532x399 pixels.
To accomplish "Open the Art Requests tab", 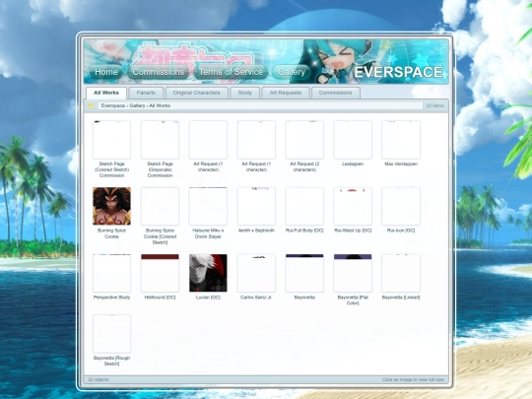I will click(286, 93).
